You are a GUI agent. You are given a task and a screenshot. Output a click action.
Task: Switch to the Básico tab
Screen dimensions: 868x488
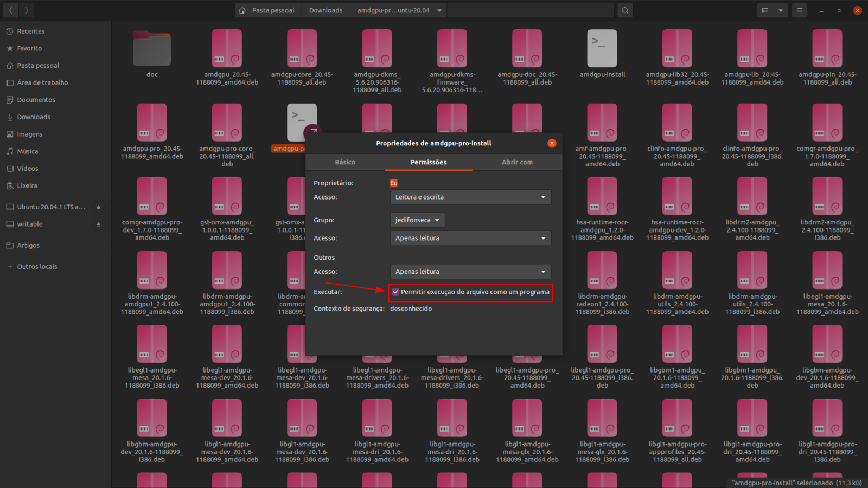345,162
